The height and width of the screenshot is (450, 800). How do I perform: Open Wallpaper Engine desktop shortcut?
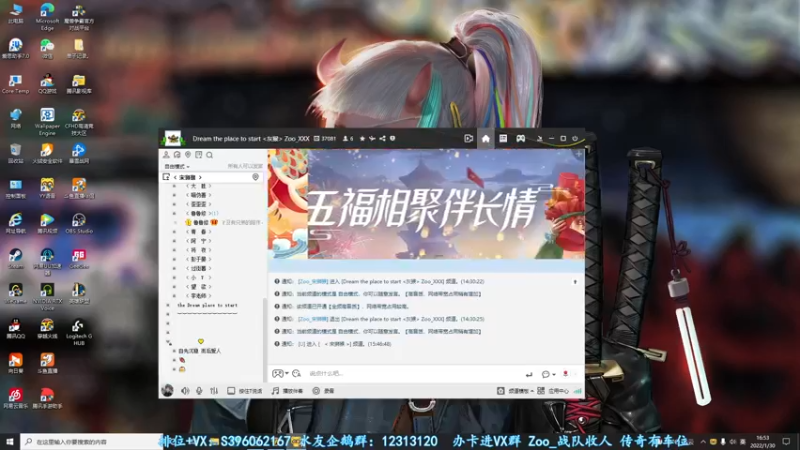point(47,121)
